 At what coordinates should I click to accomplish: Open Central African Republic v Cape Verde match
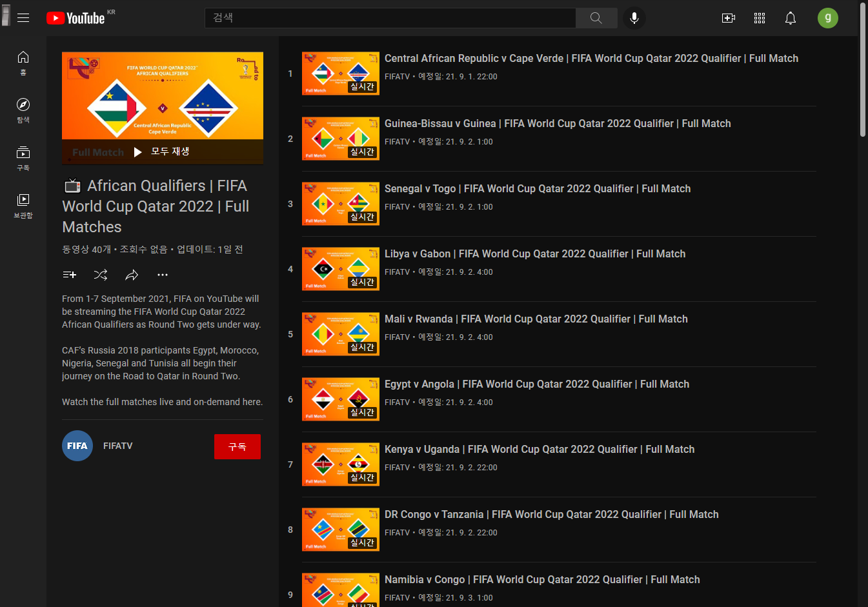click(591, 58)
